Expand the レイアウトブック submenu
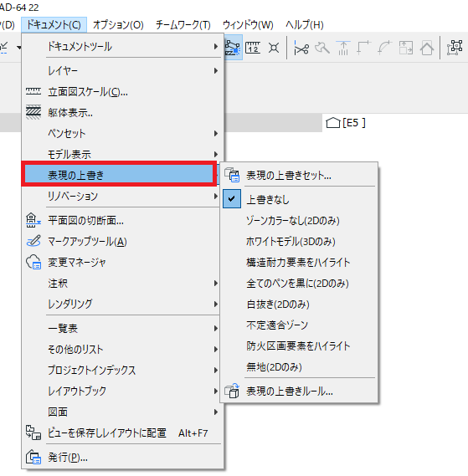This screenshot has width=468, height=476. (x=122, y=391)
